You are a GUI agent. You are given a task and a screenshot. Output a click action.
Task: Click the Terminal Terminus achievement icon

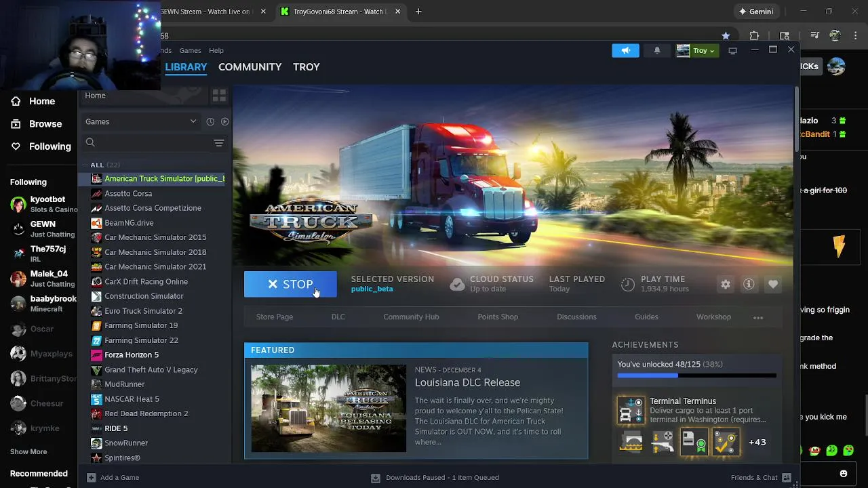pyautogui.click(x=631, y=410)
